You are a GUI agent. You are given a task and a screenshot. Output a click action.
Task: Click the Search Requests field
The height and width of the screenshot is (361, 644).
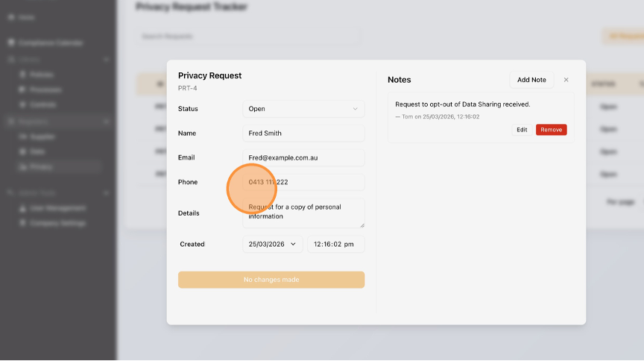(247, 36)
